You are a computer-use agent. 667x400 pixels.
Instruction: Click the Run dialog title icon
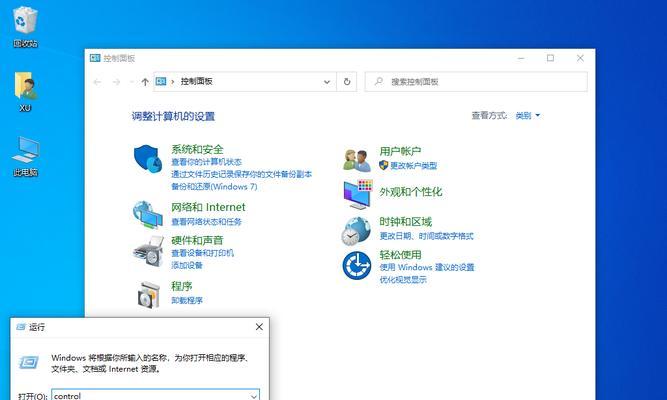tap(21, 327)
